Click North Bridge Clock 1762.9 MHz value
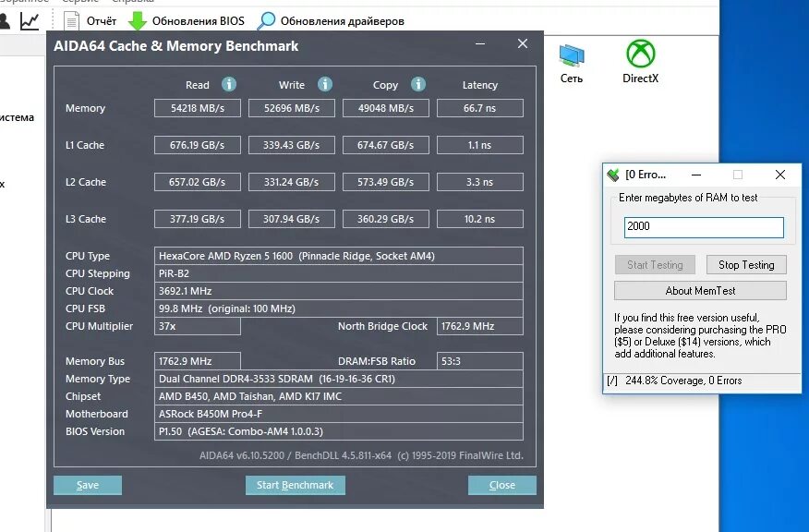 [x=480, y=326]
